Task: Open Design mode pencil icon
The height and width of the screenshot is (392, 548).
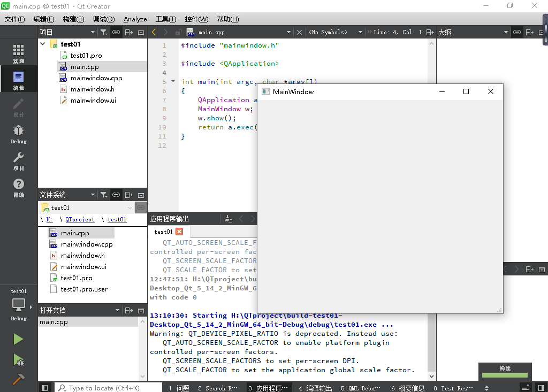Action: (19, 107)
